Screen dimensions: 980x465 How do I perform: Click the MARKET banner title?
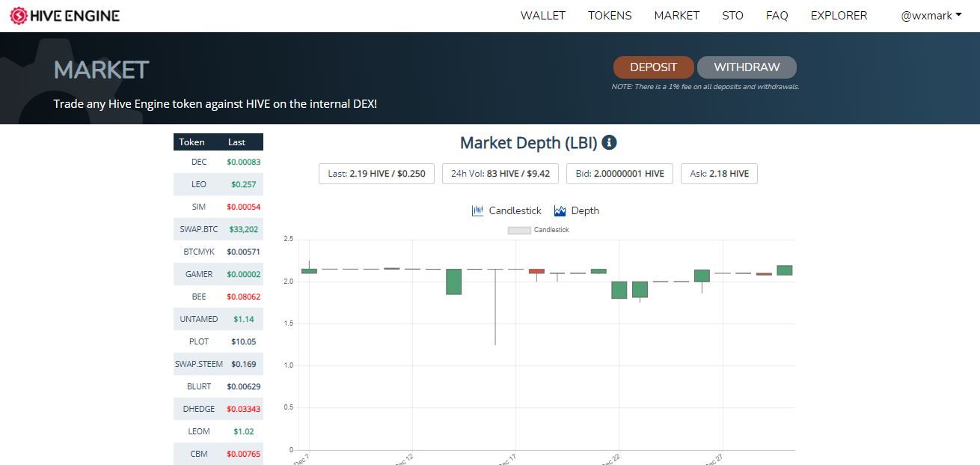tap(101, 70)
